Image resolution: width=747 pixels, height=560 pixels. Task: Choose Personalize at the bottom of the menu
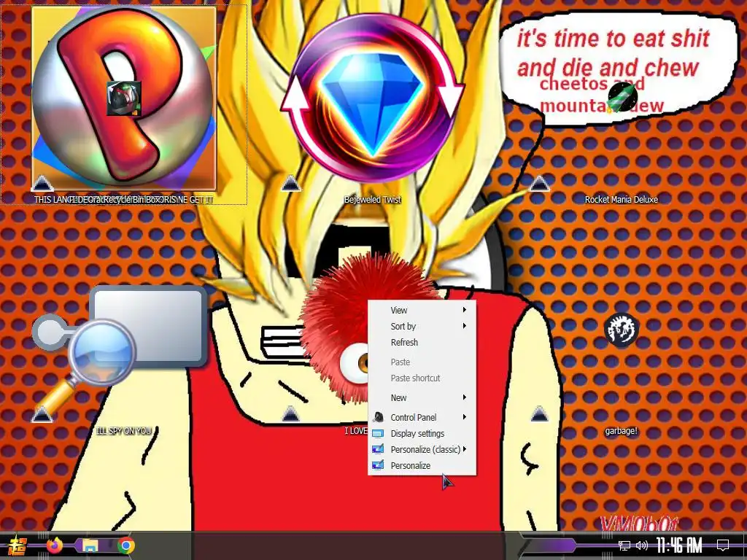(x=422, y=466)
